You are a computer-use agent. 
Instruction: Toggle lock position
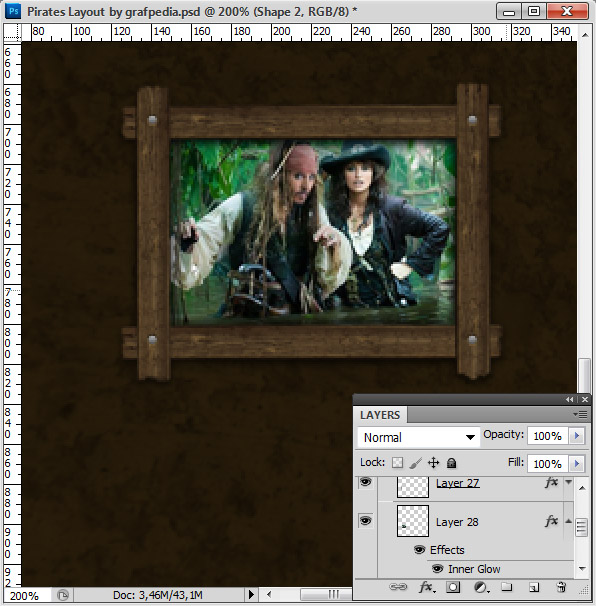pos(434,463)
